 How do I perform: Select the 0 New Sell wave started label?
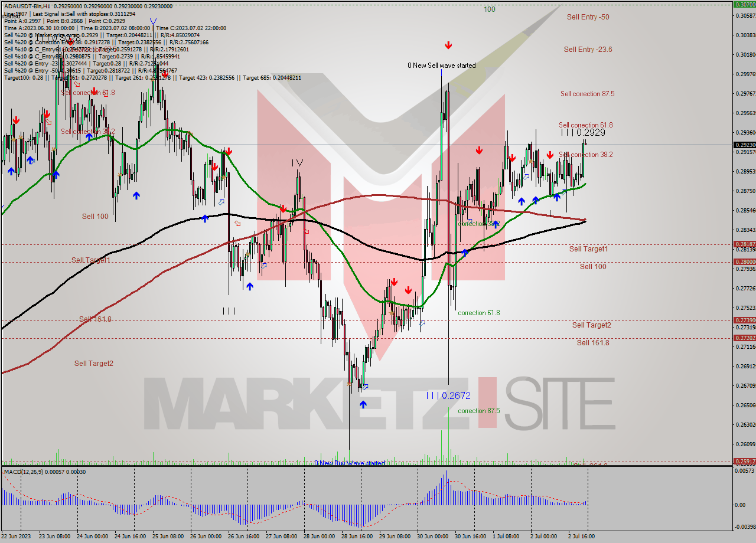click(442, 66)
